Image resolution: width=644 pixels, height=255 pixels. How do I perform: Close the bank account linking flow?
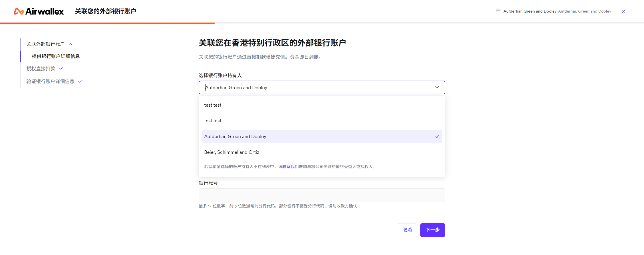pos(623,11)
